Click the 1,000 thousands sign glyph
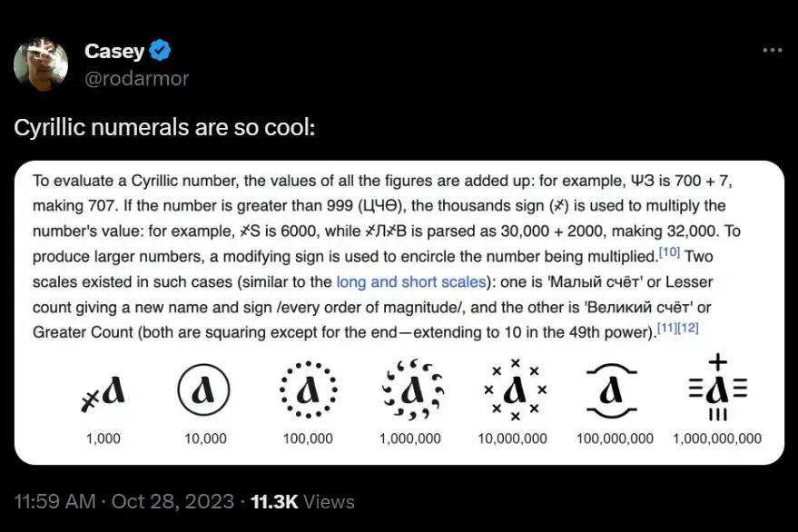Viewport: 798px width, 532px height. (103, 391)
